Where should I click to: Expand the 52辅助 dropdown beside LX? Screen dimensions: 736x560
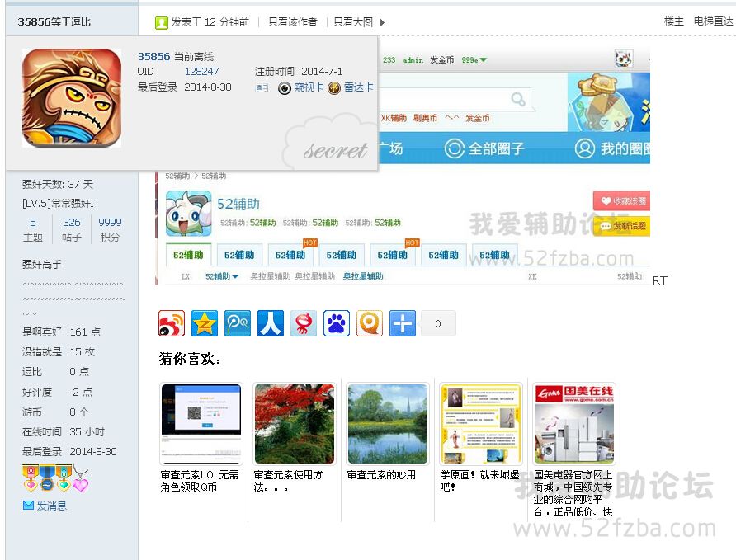click(222, 276)
